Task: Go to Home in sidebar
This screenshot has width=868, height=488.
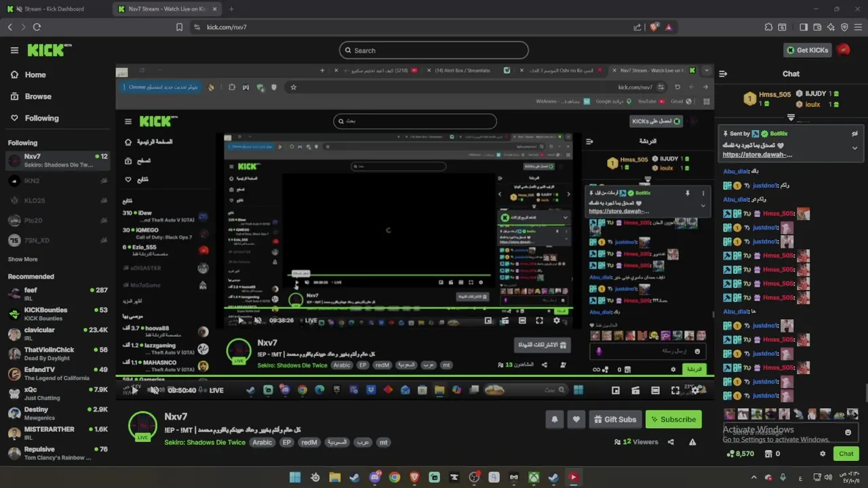Action: [28, 75]
